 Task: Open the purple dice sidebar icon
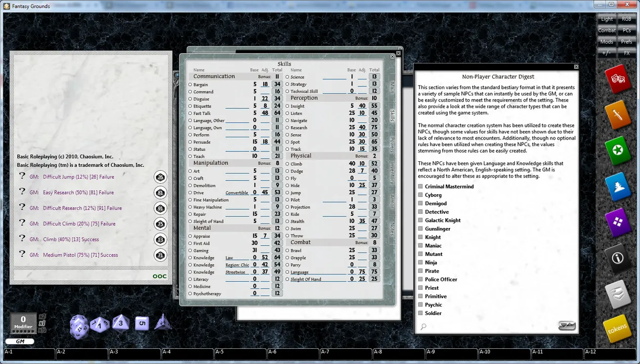618,222
